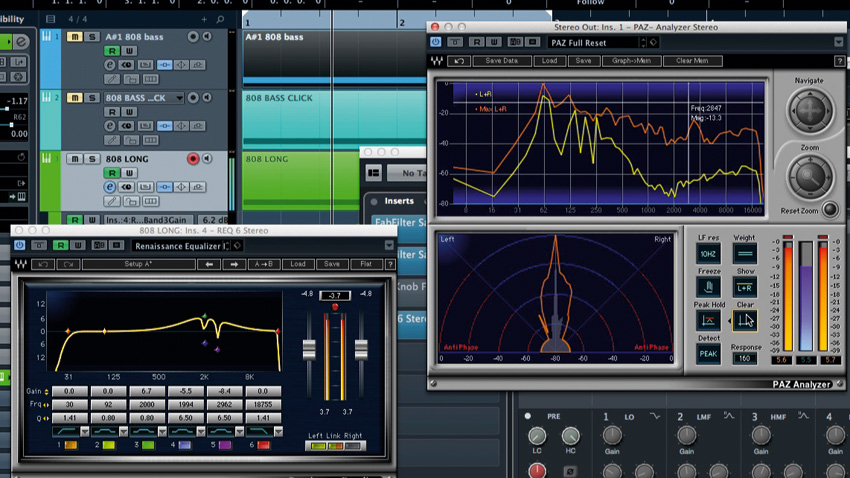This screenshot has height=478, width=850.
Task: Copy setup A to B in REQ
Action: click(x=264, y=264)
